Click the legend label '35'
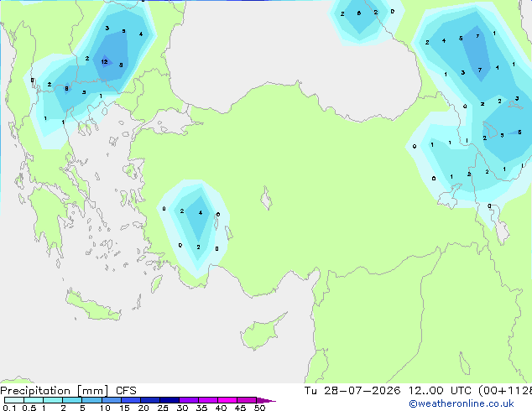 pyautogui.click(x=201, y=408)
